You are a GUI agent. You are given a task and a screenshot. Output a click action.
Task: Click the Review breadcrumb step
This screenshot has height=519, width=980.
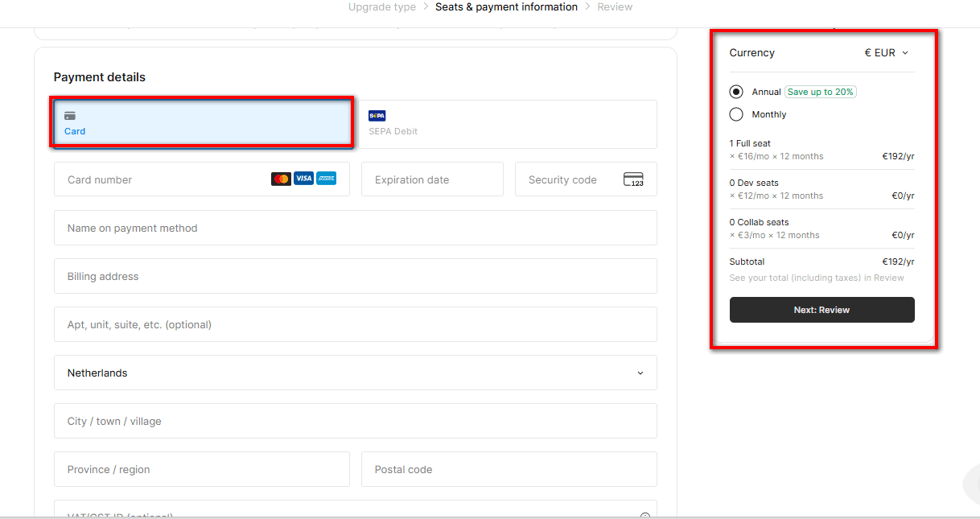tap(615, 6)
